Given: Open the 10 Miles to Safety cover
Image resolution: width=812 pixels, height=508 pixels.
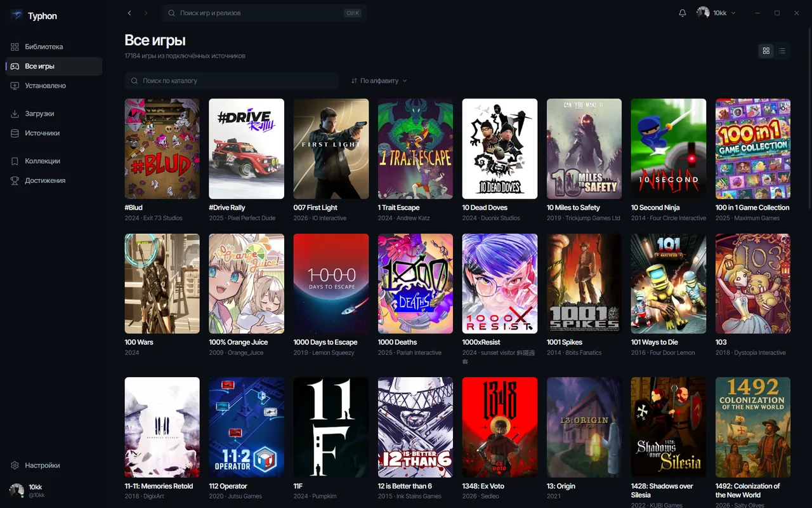Looking at the screenshot, I should point(584,149).
